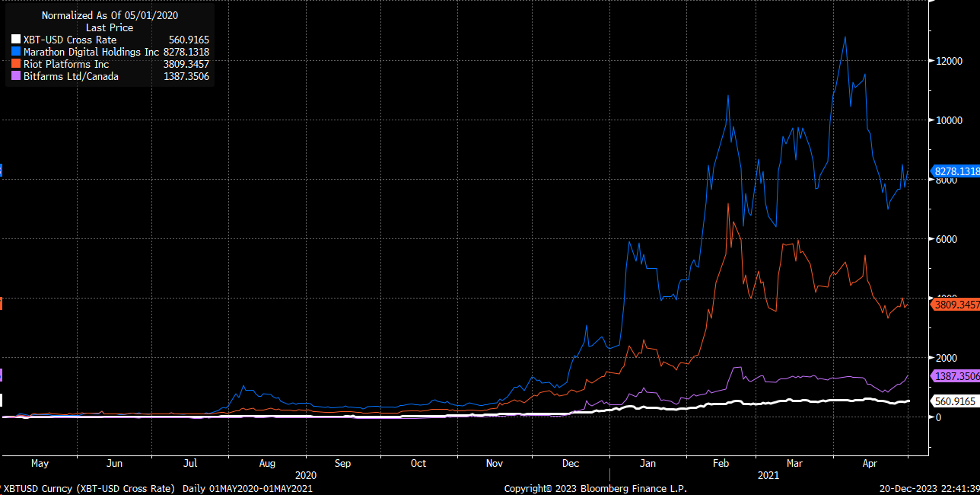Select the purple 1387.3506 axis price tag
980x495 pixels.
click(955, 376)
